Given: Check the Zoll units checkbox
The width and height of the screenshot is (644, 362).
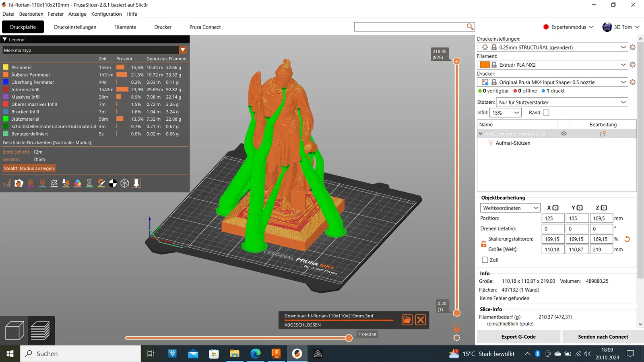Looking at the screenshot, I should coord(485,260).
